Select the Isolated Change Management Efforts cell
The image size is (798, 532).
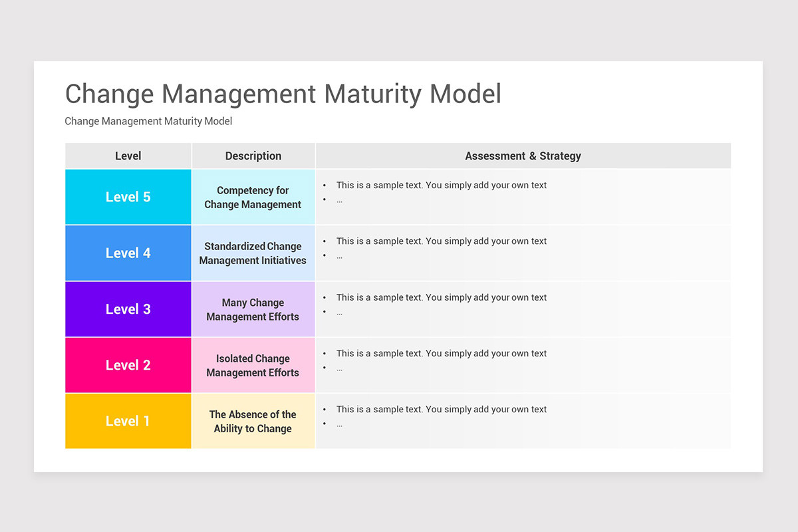point(253,364)
